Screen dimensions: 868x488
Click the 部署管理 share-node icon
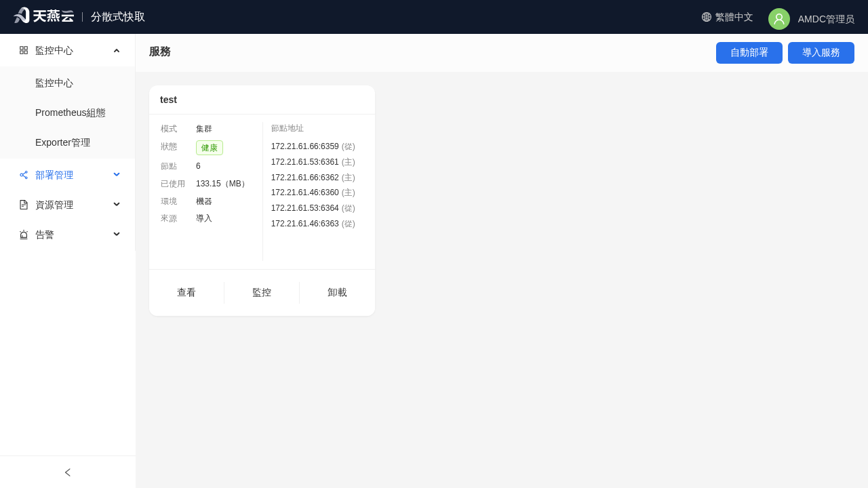coord(24,175)
